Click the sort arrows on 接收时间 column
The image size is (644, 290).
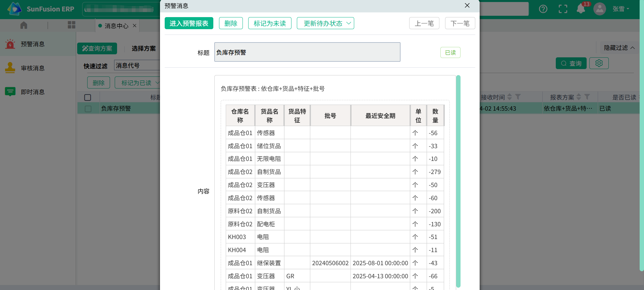point(509,97)
